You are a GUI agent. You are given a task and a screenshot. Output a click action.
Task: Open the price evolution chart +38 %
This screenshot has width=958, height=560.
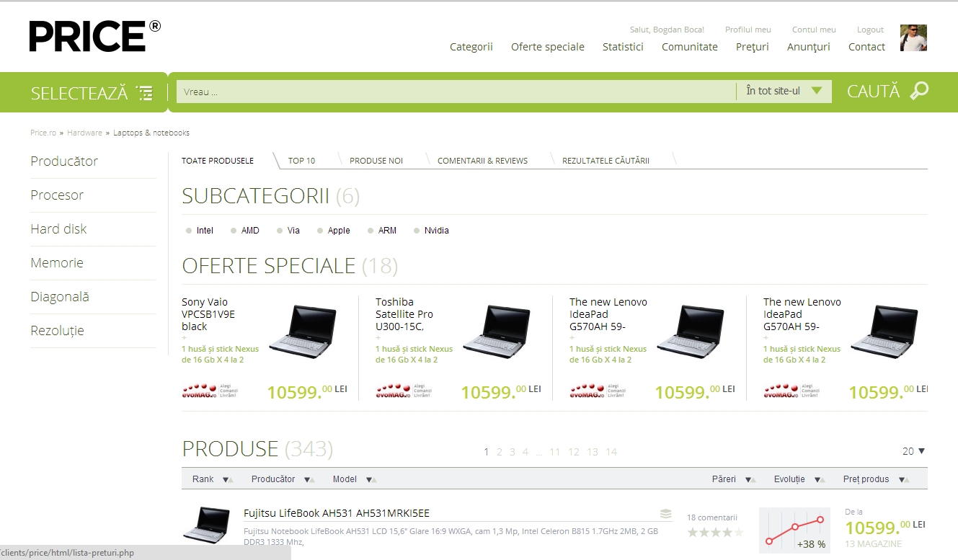(x=794, y=530)
